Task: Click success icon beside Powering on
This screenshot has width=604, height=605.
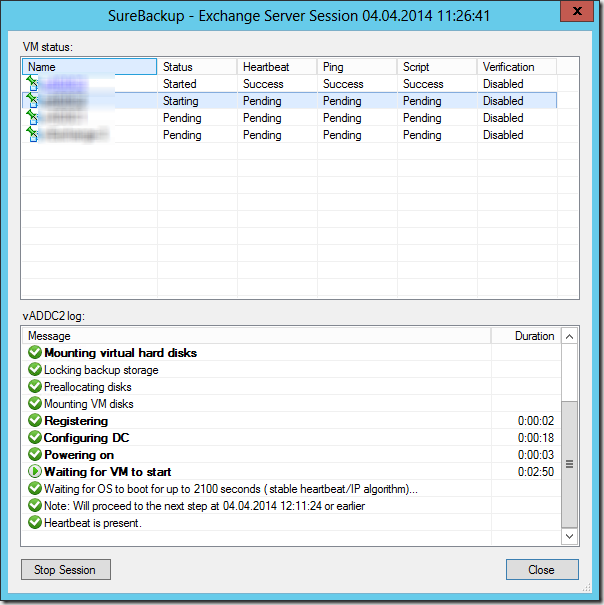Action: point(35,454)
